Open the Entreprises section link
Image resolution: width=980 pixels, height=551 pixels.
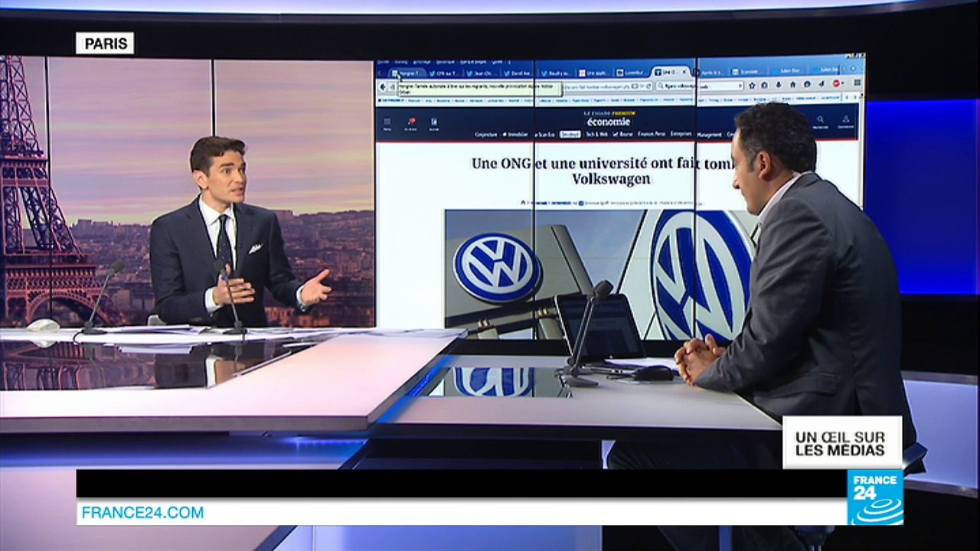(x=681, y=134)
